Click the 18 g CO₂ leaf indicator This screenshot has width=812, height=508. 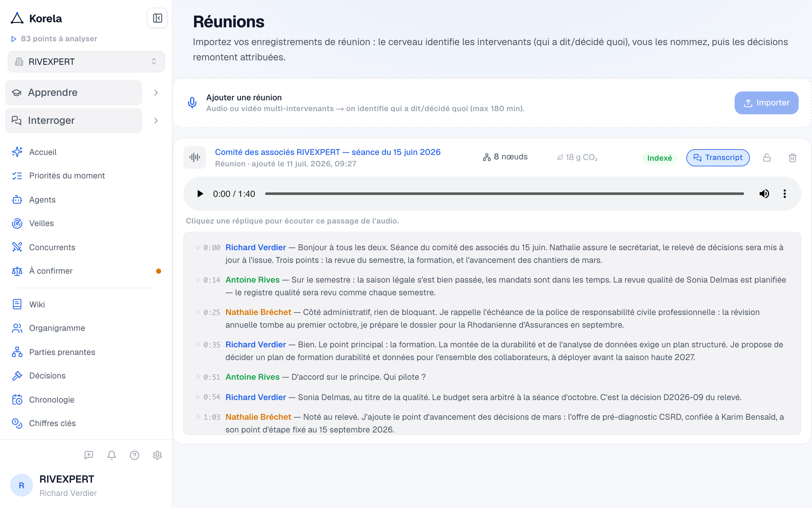[577, 157]
